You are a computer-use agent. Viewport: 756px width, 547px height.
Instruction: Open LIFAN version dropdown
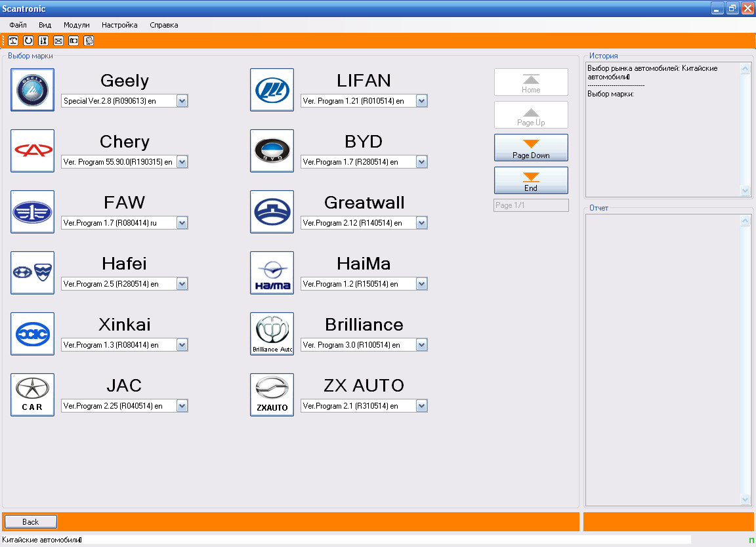point(421,101)
